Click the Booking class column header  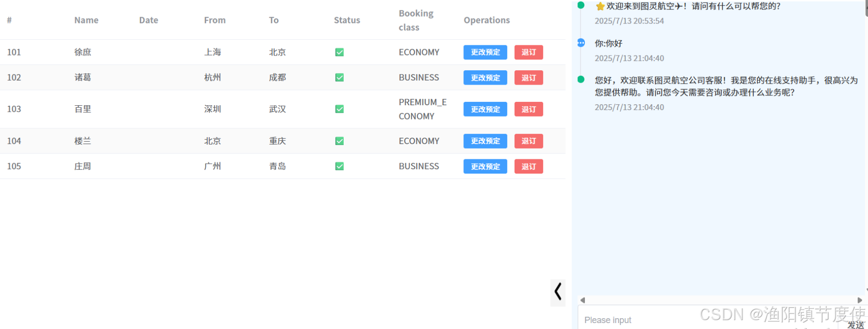416,20
